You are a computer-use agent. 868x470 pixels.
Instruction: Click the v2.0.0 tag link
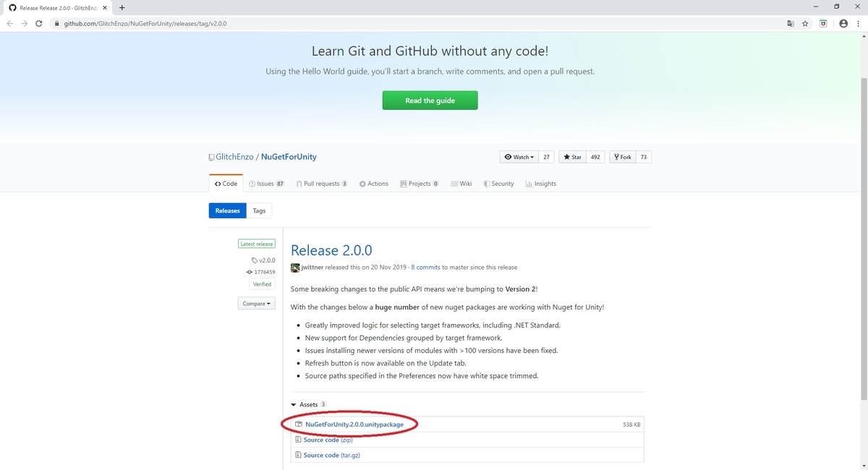pos(263,260)
